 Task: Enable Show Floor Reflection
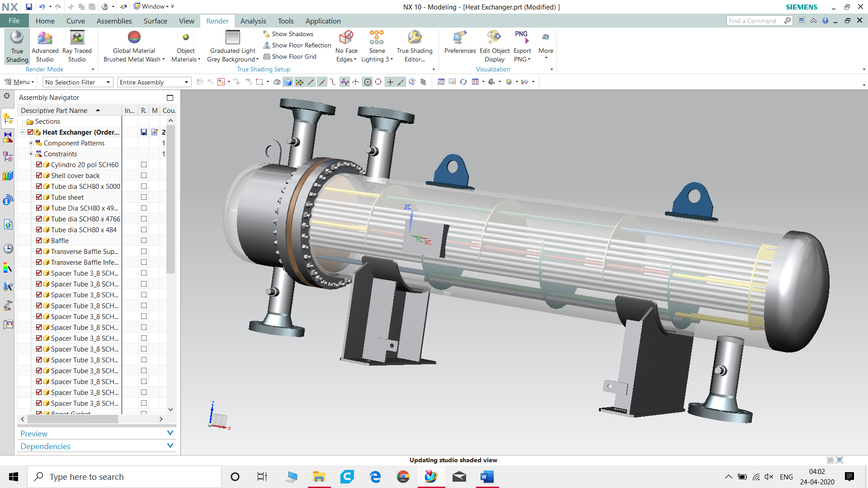297,45
